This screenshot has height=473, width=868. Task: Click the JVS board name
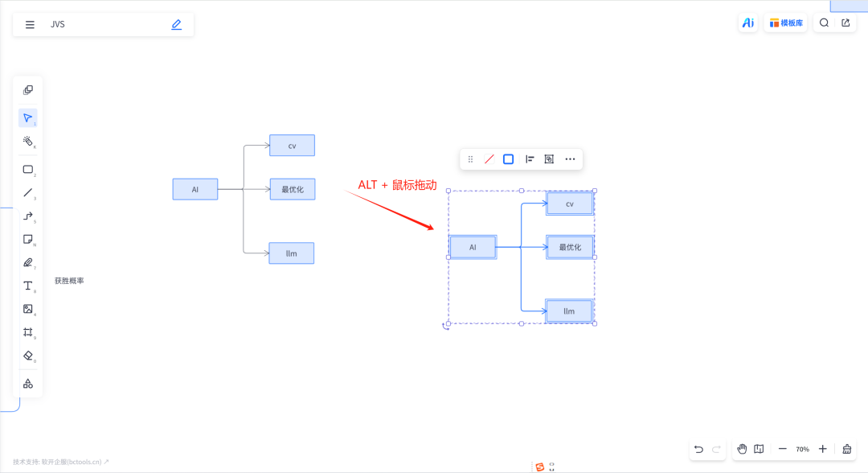[x=58, y=24]
